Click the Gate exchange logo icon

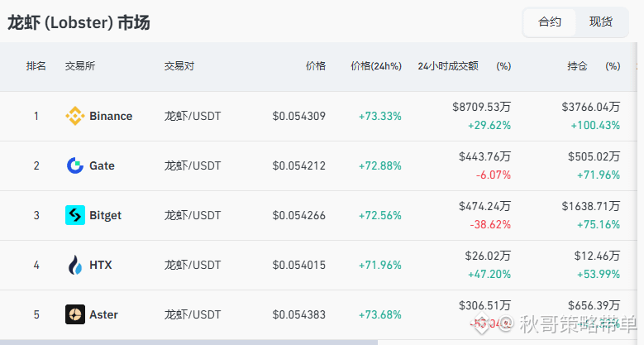75,165
